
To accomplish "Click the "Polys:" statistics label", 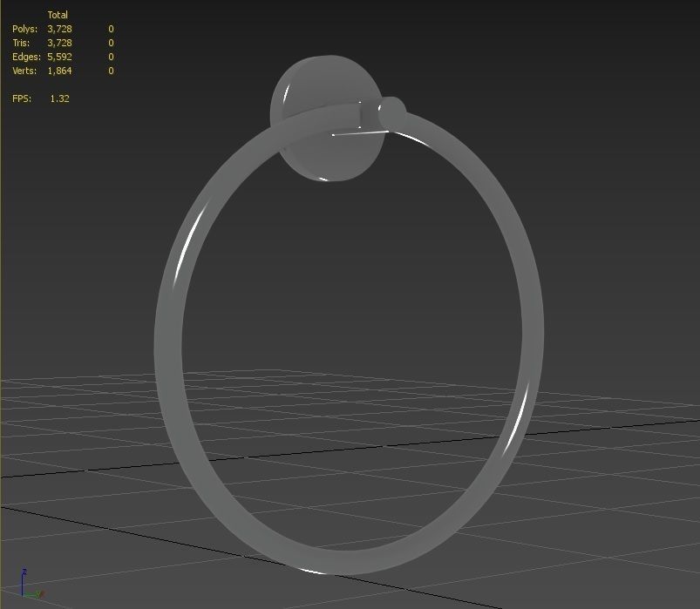I will click(x=25, y=29).
